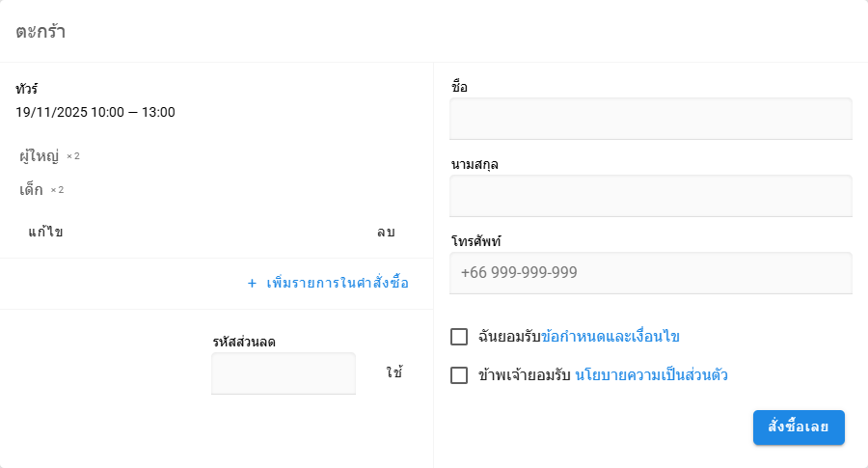The height and width of the screenshot is (468, 868).
Task: Click the tour date 19/11/2025 10:00 — 13:00
Action: click(x=95, y=112)
